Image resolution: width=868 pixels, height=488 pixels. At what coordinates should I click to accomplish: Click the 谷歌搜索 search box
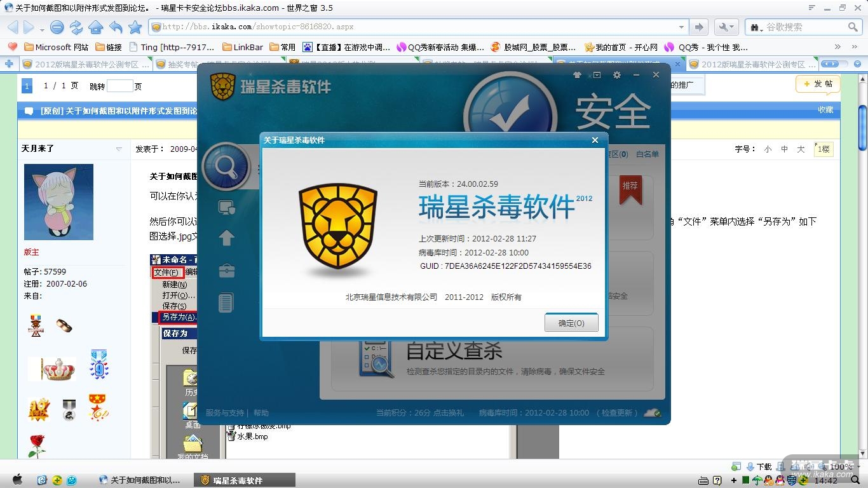click(803, 27)
